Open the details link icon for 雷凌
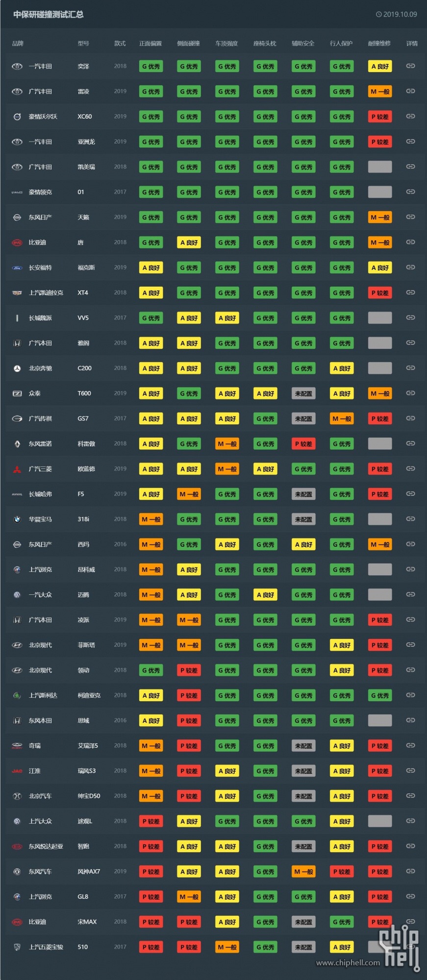Image resolution: width=427 pixels, height=980 pixels. coord(411,91)
